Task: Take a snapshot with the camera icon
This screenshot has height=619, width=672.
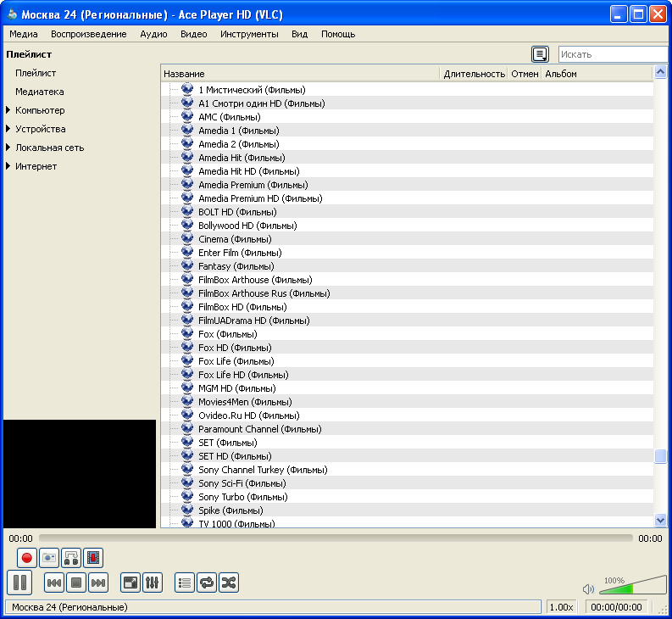Action: (x=49, y=558)
